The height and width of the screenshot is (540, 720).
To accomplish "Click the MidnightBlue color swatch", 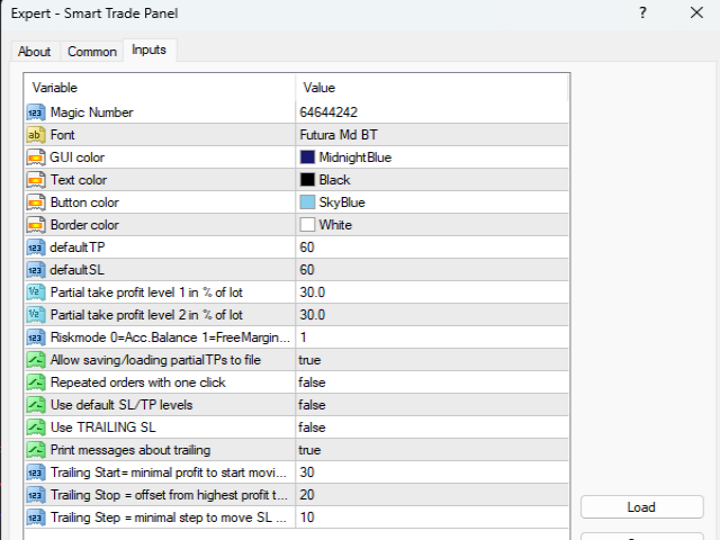I will pyautogui.click(x=308, y=157).
